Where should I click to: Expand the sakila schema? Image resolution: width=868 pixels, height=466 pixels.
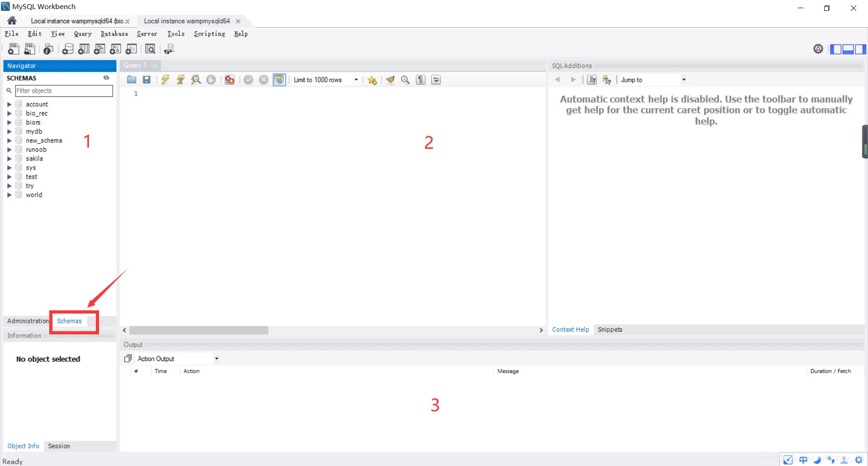point(9,158)
